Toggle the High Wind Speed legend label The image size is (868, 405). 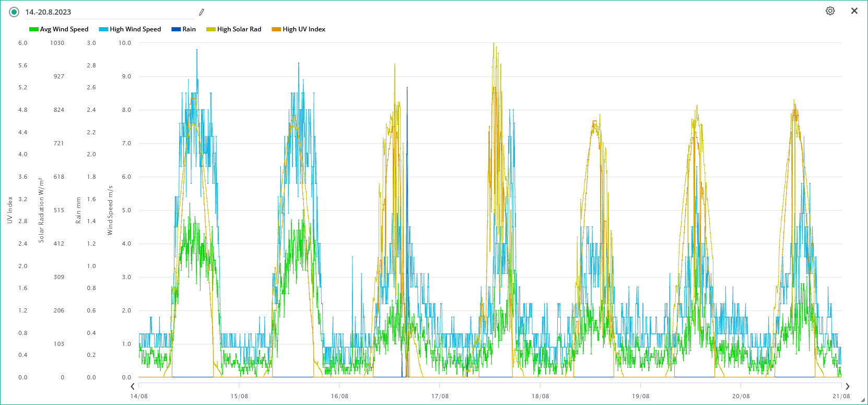point(135,29)
